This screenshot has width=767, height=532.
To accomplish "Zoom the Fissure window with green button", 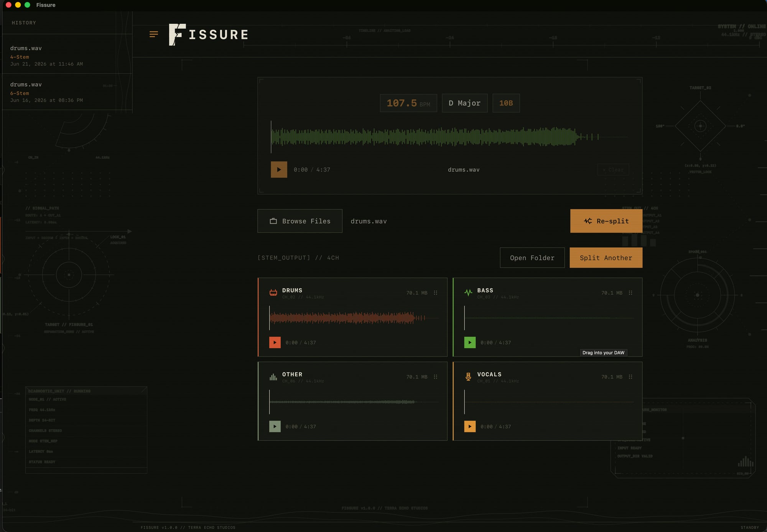I will (x=27, y=5).
